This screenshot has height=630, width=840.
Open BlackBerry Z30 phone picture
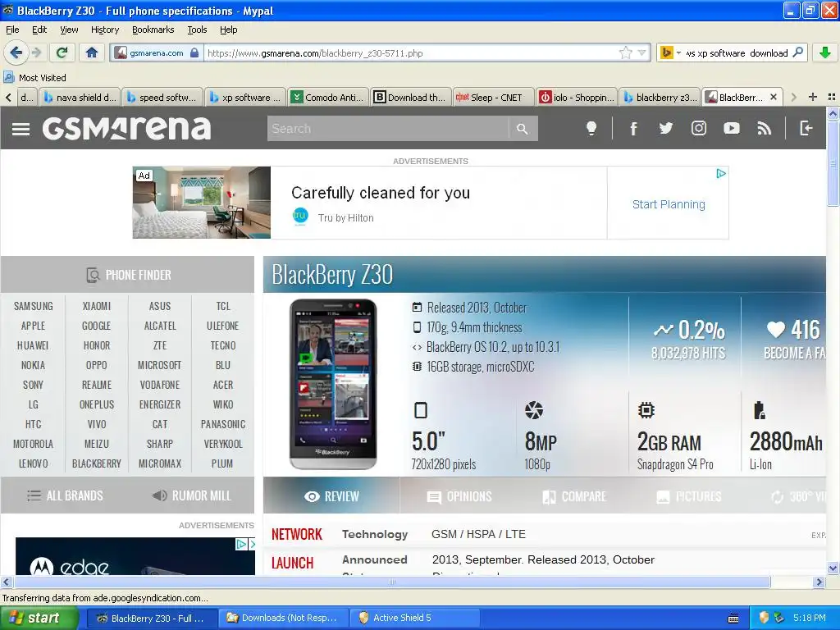(x=333, y=384)
